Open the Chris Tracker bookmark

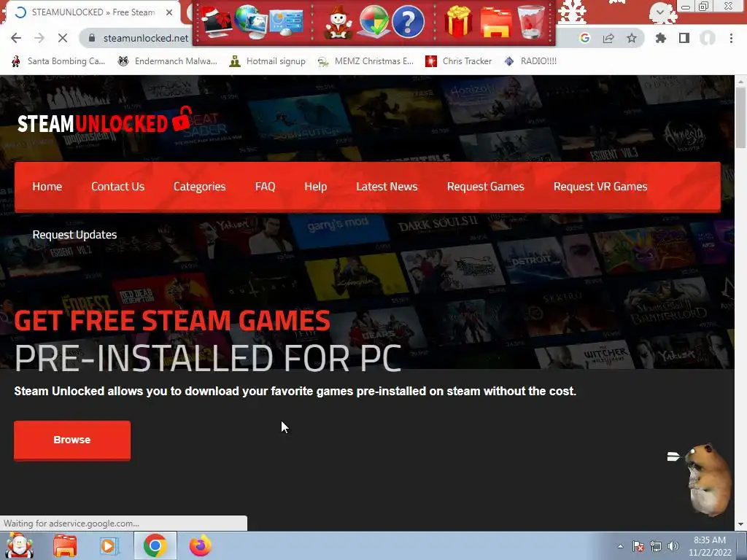coord(458,61)
